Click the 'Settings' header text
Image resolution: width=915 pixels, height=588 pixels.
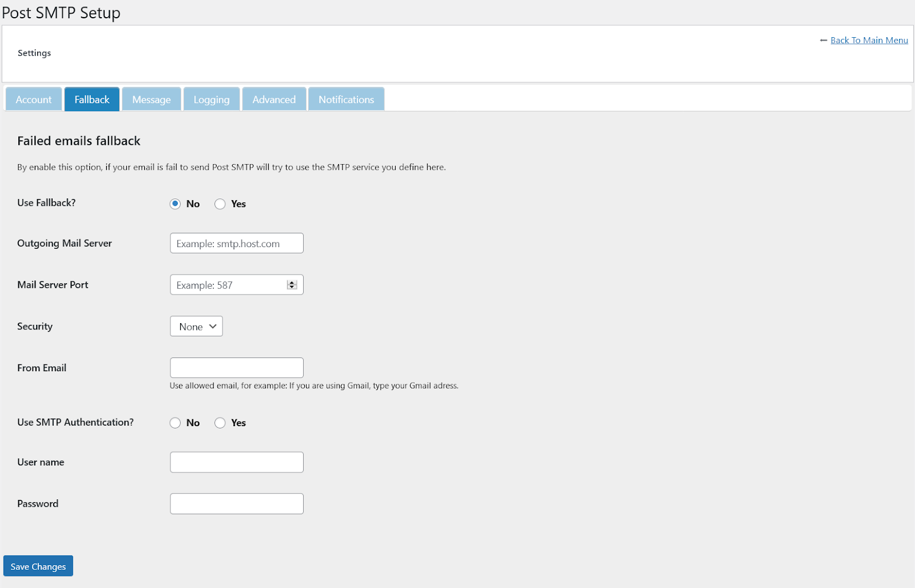pos(34,53)
